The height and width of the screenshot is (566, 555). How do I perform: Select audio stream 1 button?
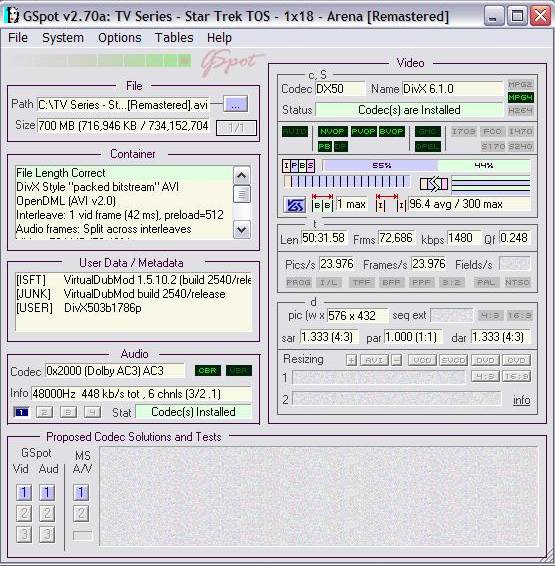pos(21,412)
